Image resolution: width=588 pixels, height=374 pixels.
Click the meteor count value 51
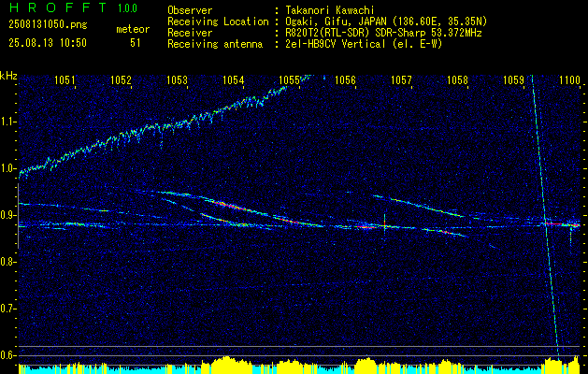pos(136,43)
